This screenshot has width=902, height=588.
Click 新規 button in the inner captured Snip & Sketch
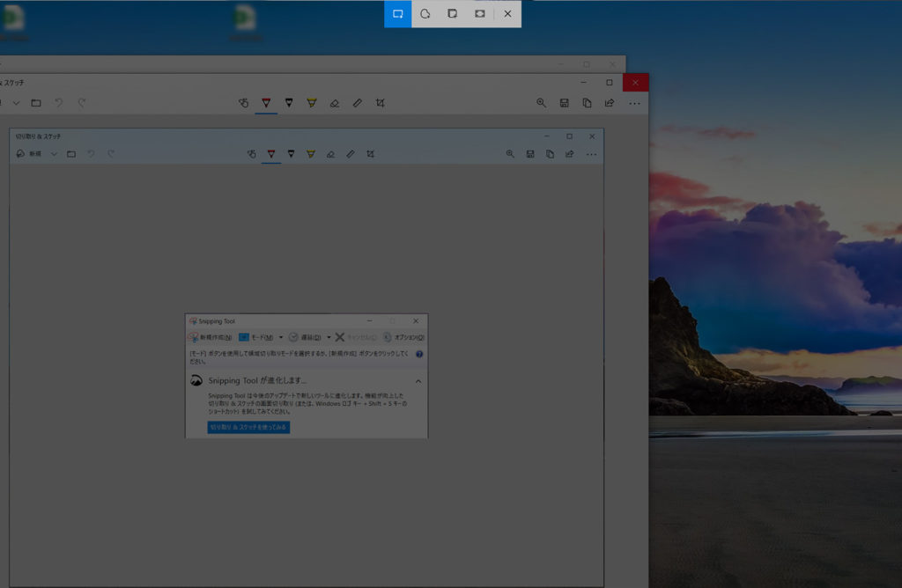[29, 154]
